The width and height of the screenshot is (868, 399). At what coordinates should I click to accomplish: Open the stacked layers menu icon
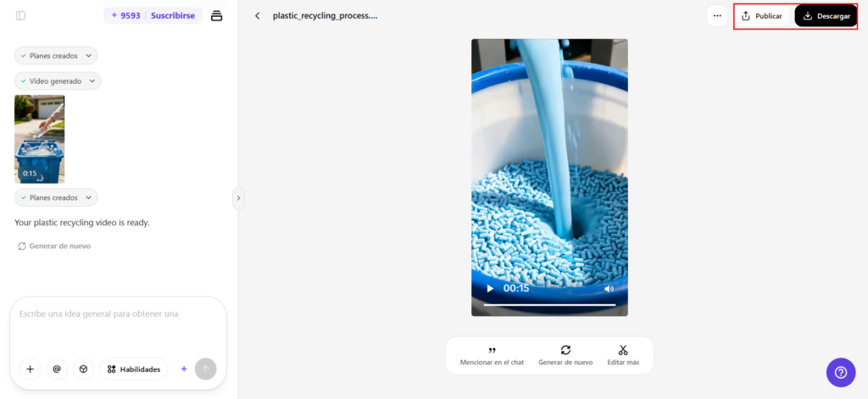point(216,15)
